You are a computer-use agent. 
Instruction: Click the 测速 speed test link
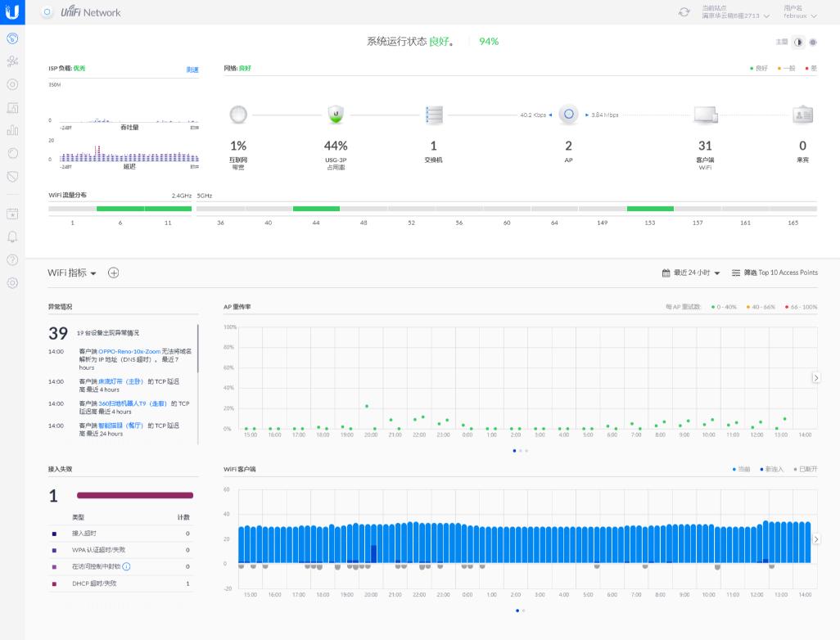click(x=192, y=70)
